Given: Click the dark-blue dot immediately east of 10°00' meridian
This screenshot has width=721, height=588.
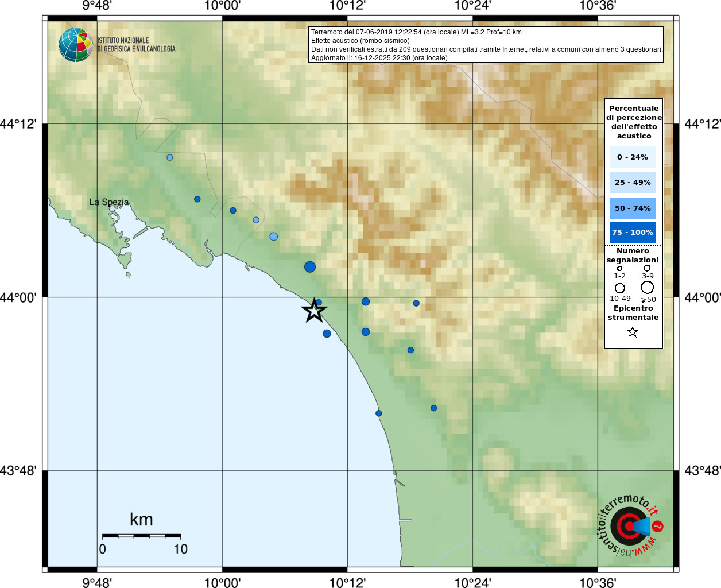Looking at the screenshot, I should point(233,210).
